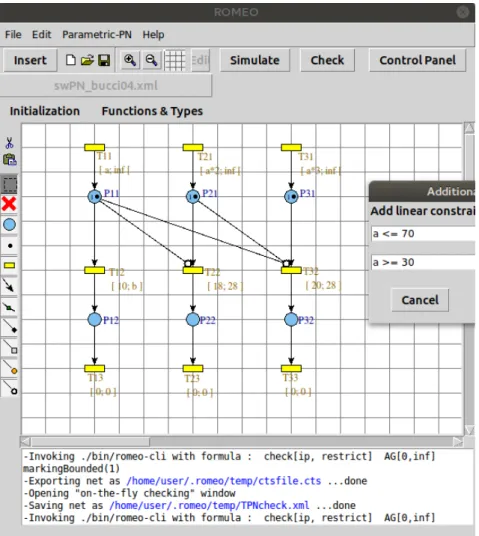Image resolution: width=479 pixels, height=536 pixels.
Task: Activate the dashed rectangle selection tool
Action: pyautogui.click(x=10, y=185)
